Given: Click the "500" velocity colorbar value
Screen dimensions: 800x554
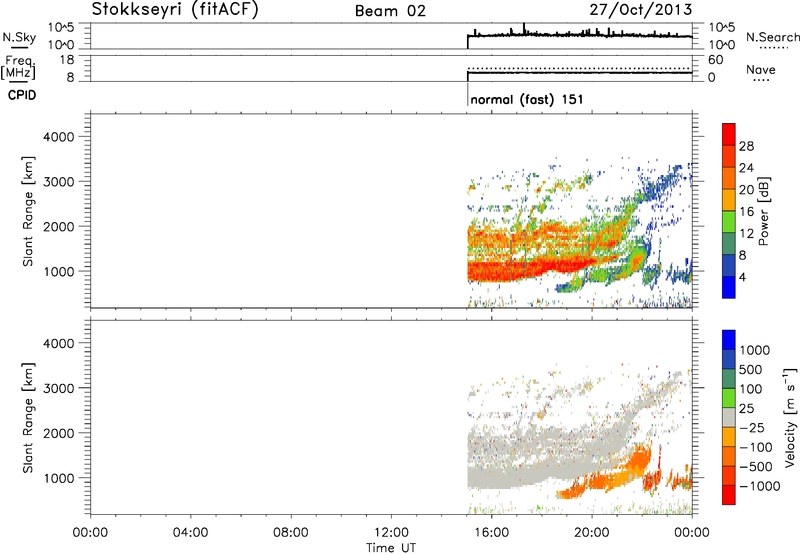Looking at the screenshot, I should click(751, 370).
